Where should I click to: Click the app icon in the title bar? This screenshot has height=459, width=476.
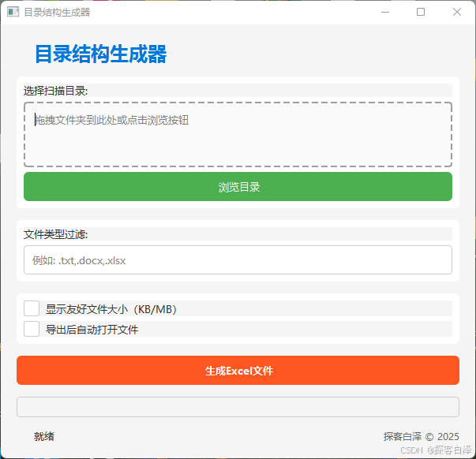point(13,12)
